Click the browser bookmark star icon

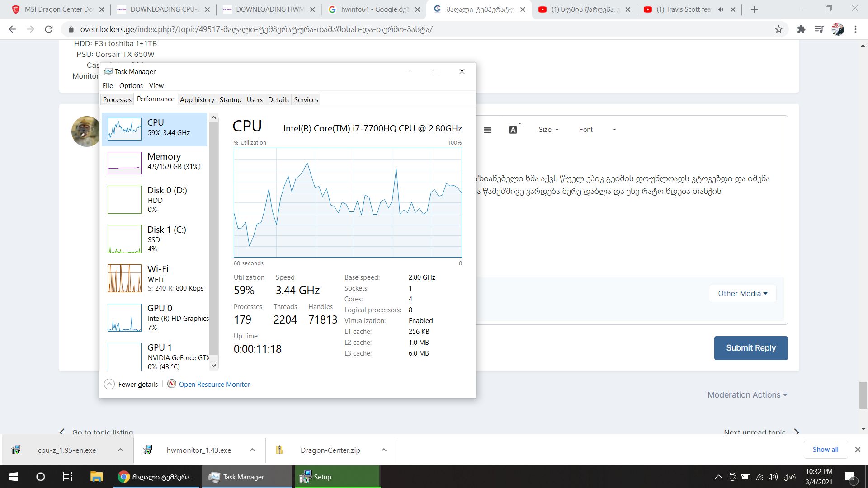[x=778, y=29]
